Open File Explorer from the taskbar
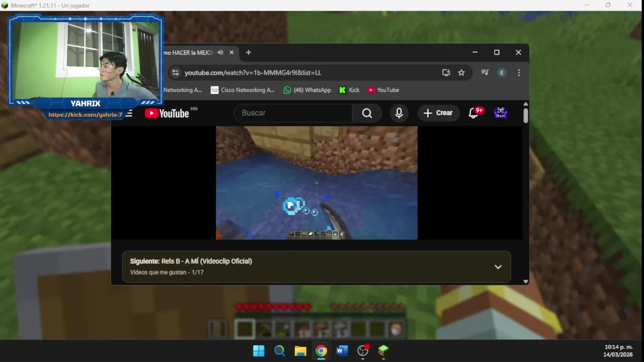 click(300, 351)
